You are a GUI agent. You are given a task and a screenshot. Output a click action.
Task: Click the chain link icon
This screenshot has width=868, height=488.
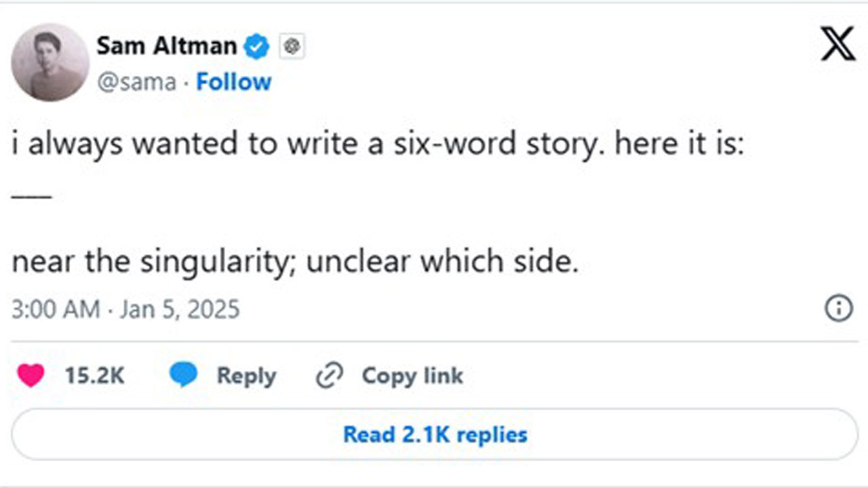(330, 375)
